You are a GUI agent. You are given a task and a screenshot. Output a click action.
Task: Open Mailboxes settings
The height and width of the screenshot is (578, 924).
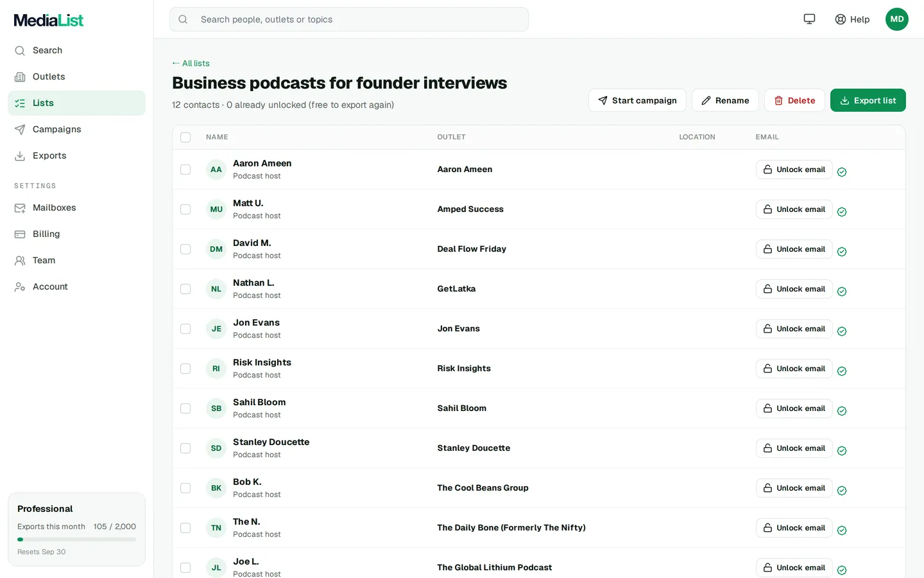coord(76,207)
